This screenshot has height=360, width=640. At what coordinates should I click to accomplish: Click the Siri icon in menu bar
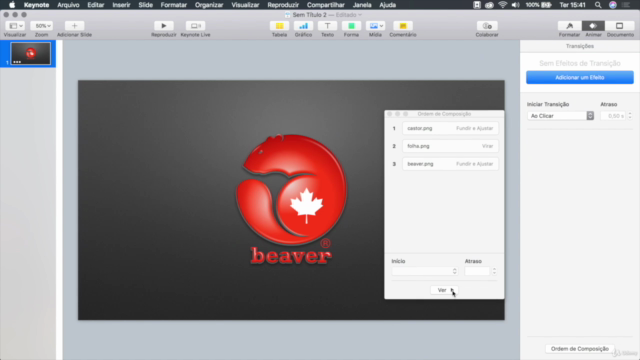[x=613, y=5]
